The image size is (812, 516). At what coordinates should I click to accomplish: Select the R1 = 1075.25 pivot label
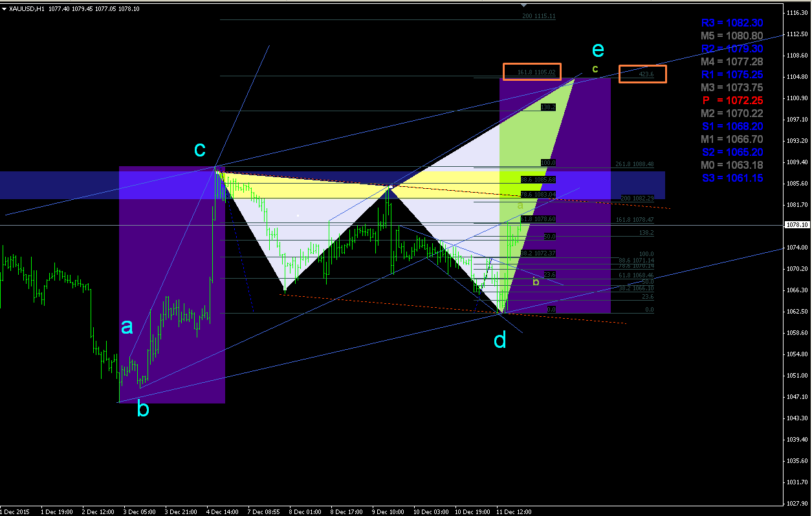click(733, 74)
